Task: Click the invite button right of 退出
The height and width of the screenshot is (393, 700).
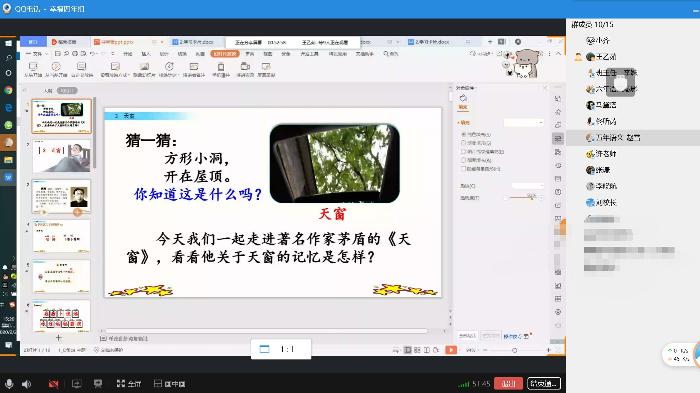Action: pyautogui.click(x=543, y=383)
